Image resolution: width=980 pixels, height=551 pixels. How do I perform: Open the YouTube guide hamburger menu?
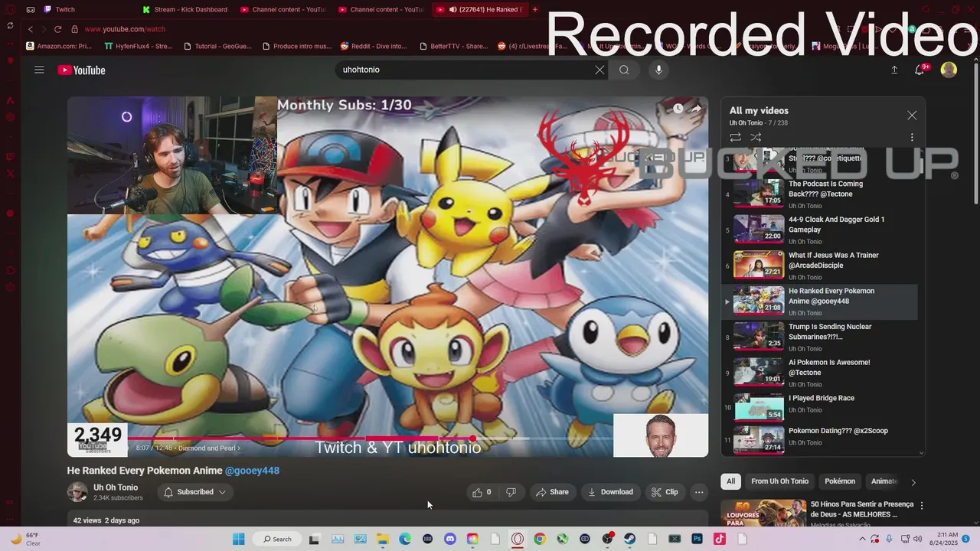39,70
